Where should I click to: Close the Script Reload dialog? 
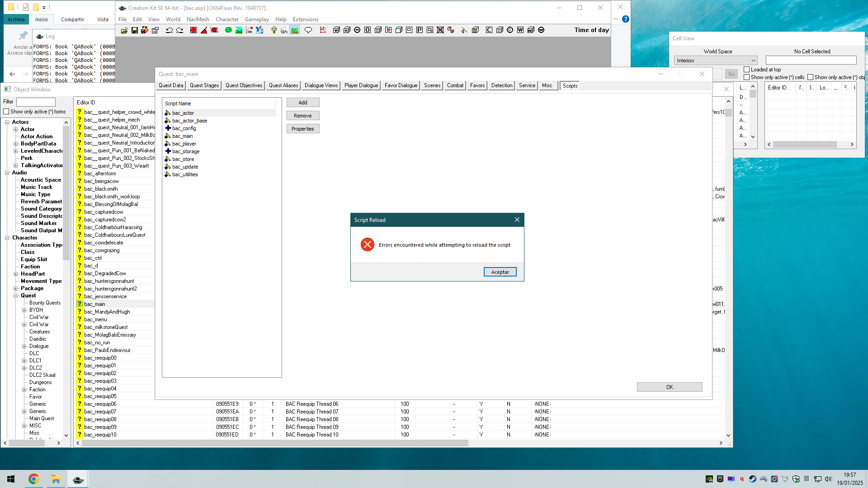pos(517,220)
